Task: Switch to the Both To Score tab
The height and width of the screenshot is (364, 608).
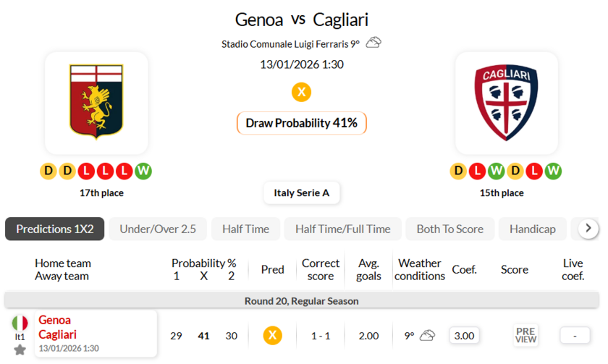Action: point(449,229)
